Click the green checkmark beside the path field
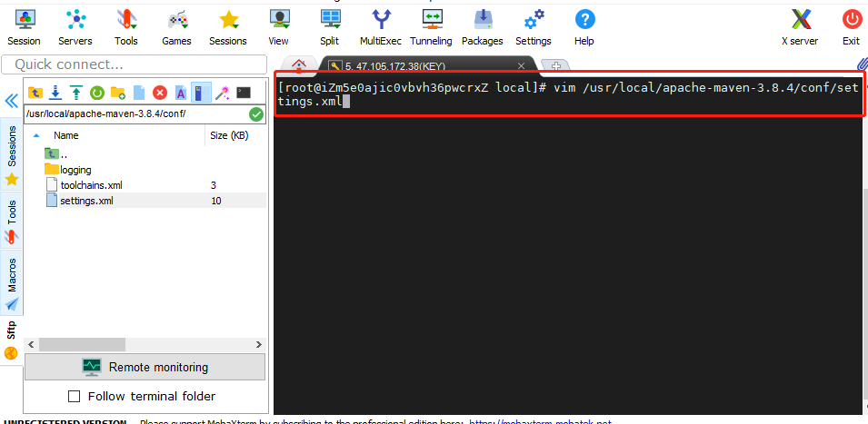This screenshot has height=424, width=868. [x=255, y=114]
